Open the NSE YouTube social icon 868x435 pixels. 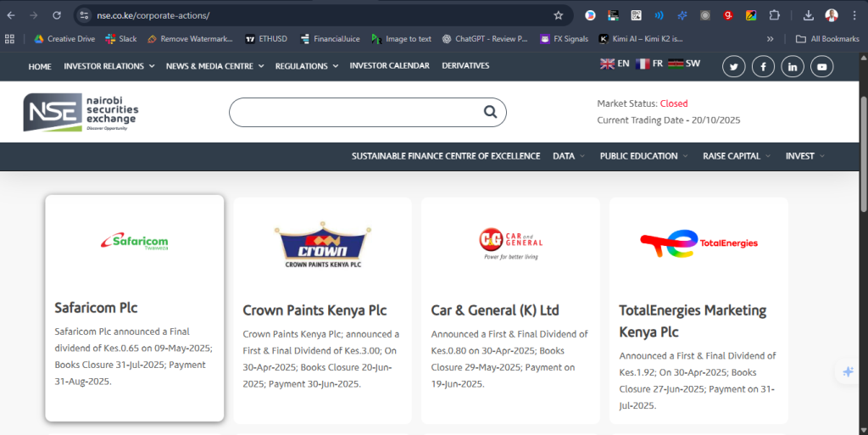[x=821, y=66]
